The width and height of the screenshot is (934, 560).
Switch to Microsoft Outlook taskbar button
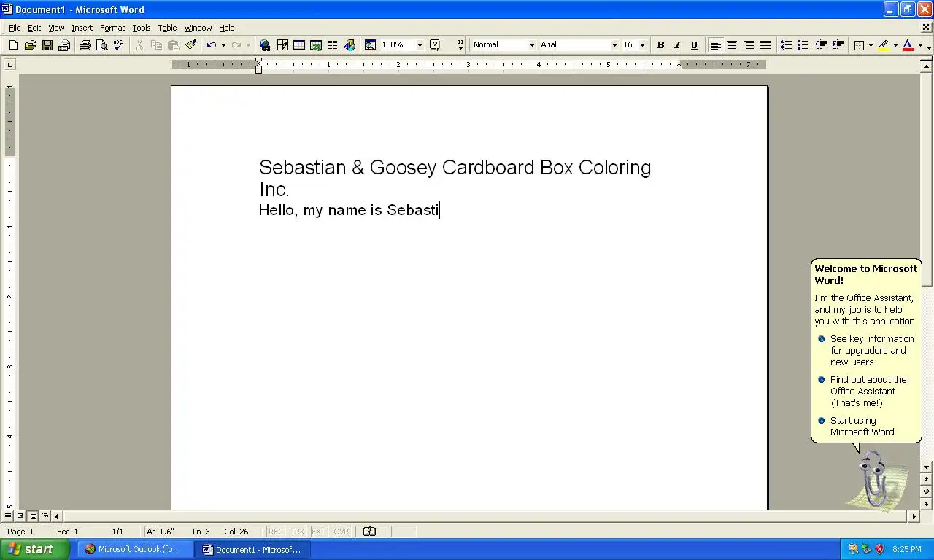(135, 549)
